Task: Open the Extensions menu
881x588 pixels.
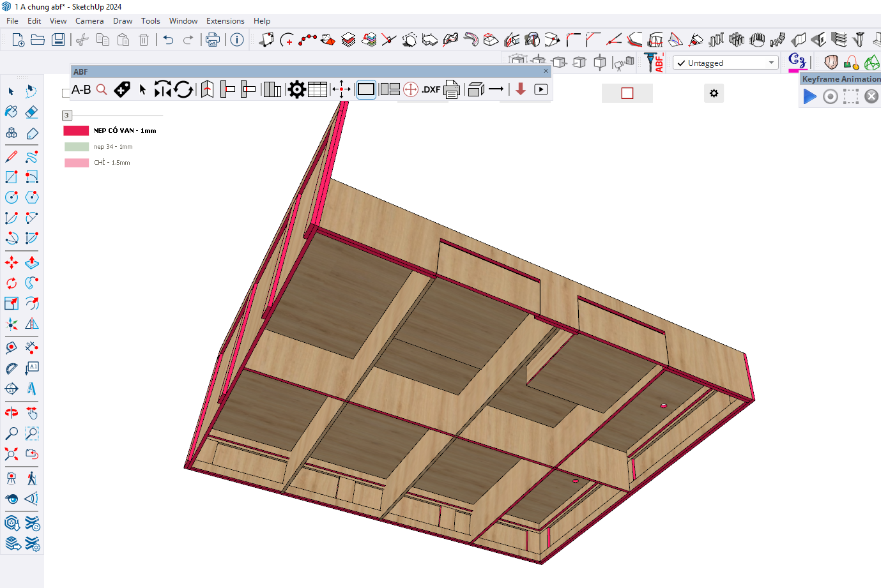Action: [225, 21]
